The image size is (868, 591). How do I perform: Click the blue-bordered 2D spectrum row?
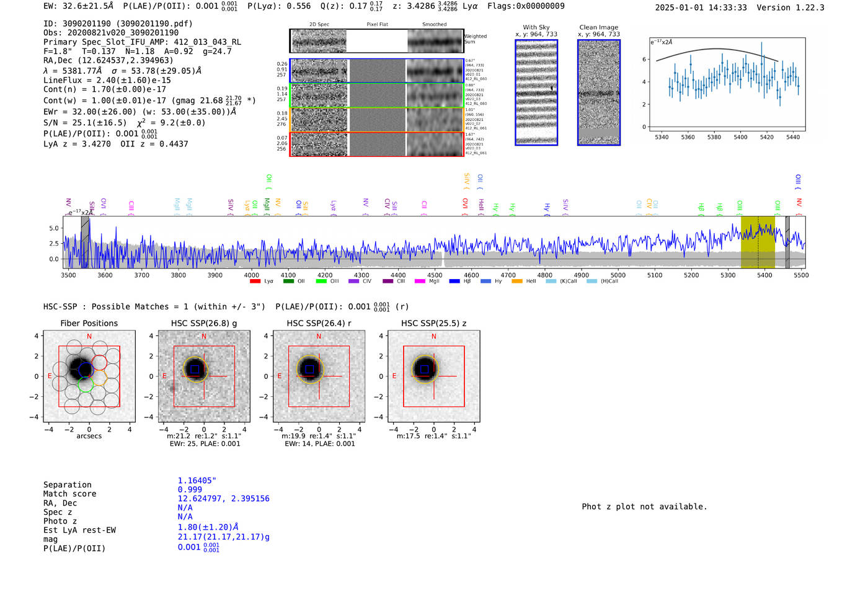[x=377, y=71]
